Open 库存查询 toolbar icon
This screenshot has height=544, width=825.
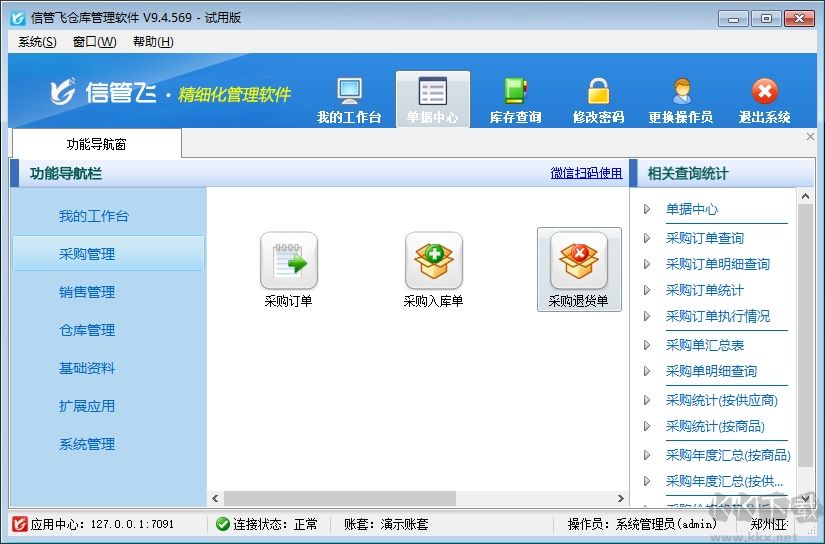click(x=515, y=100)
